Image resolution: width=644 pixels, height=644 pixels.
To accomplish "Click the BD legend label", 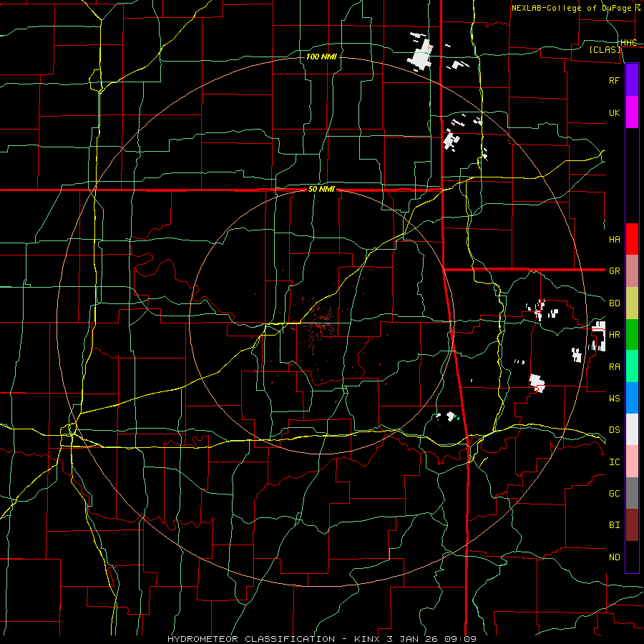I will point(614,303).
